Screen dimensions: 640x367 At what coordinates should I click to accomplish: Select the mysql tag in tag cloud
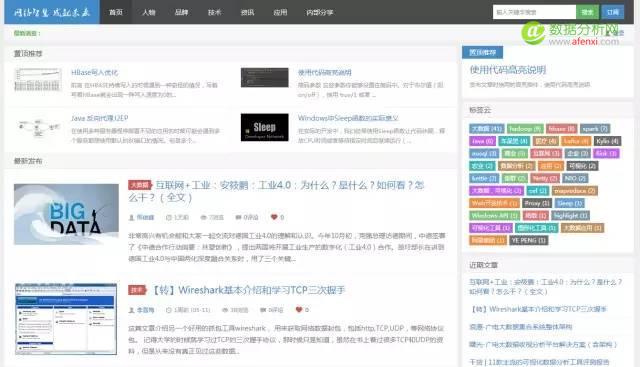click(x=484, y=153)
